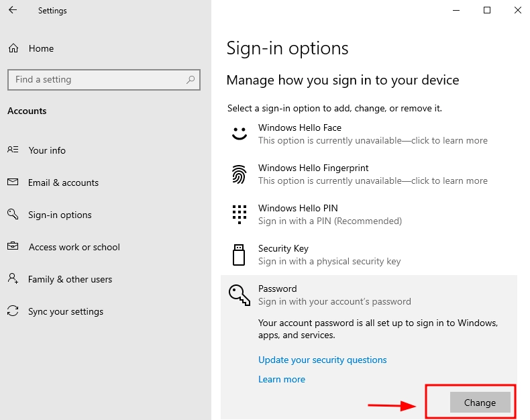Click the Windows Hello PIN keypad icon
Viewport: 530px width, 420px height.
point(240,215)
